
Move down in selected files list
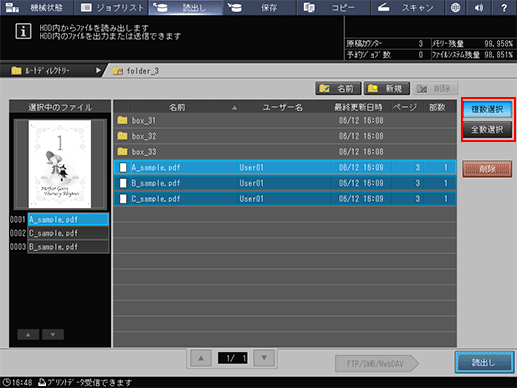coord(53,334)
